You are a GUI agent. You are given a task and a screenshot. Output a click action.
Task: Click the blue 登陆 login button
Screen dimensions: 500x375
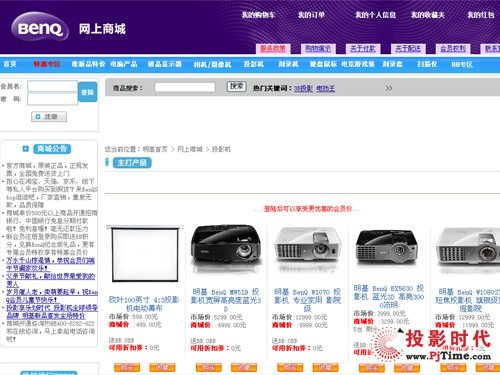point(88,92)
